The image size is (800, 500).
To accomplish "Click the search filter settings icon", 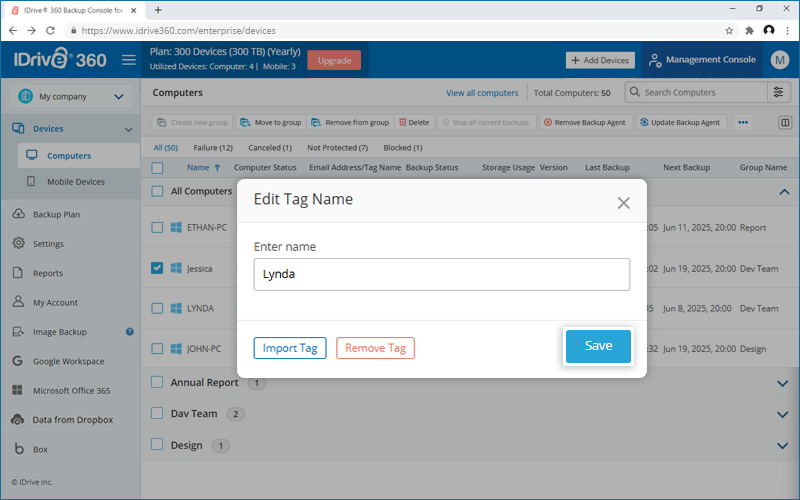I will (778, 92).
